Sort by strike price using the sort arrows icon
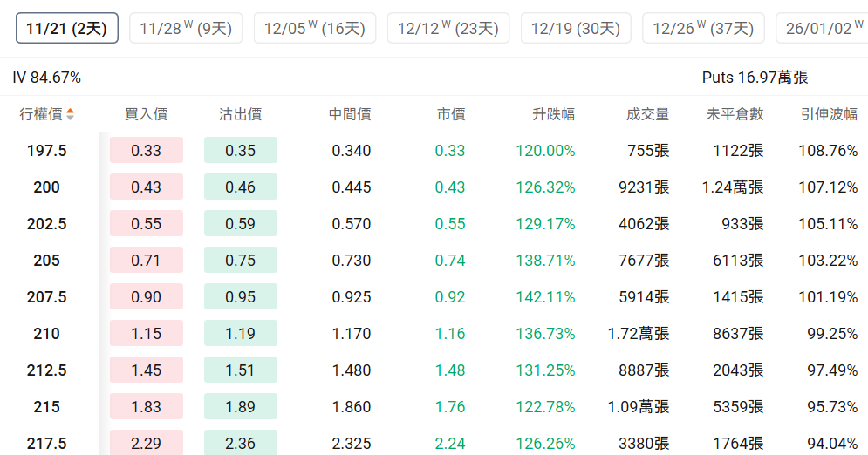The width and height of the screenshot is (868, 455). point(70,114)
